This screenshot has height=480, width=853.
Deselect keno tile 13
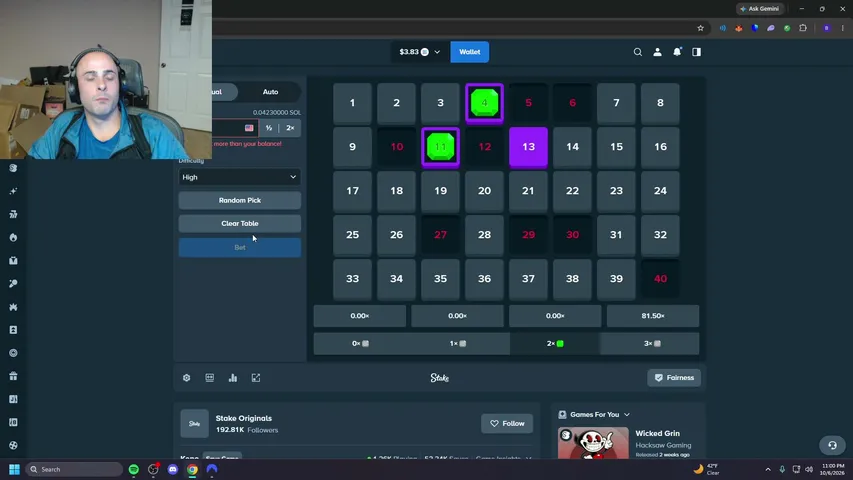tap(528, 147)
